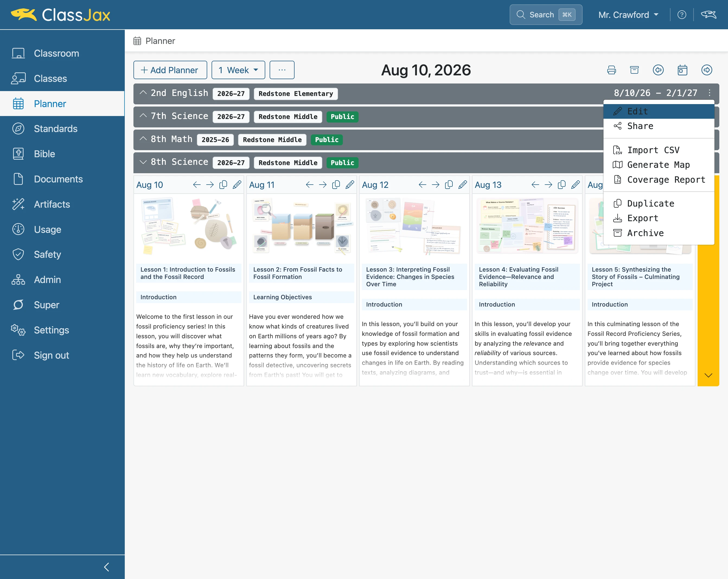The height and width of the screenshot is (579, 728).
Task: Move the Aug 10 lesson forward a day
Action: tap(210, 185)
